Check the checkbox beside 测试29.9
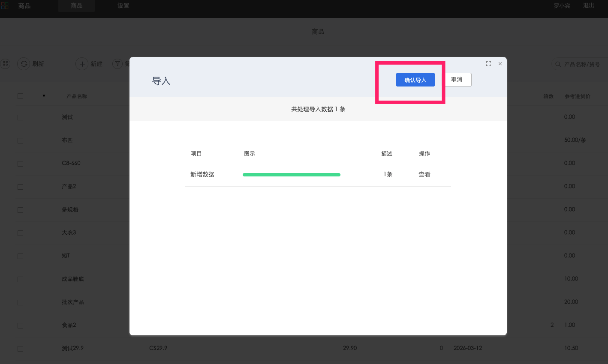This screenshot has height=364, width=608. click(20, 349)
